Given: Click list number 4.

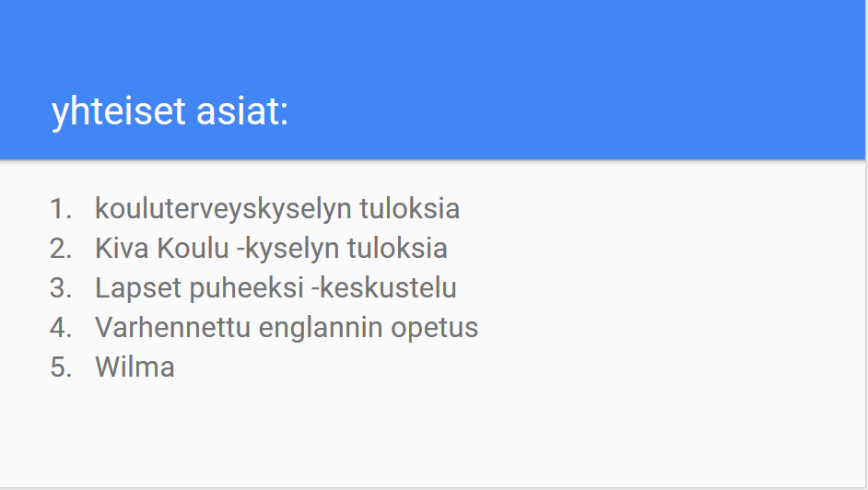Looking at the screenshot, I should [x=60, y=328].
